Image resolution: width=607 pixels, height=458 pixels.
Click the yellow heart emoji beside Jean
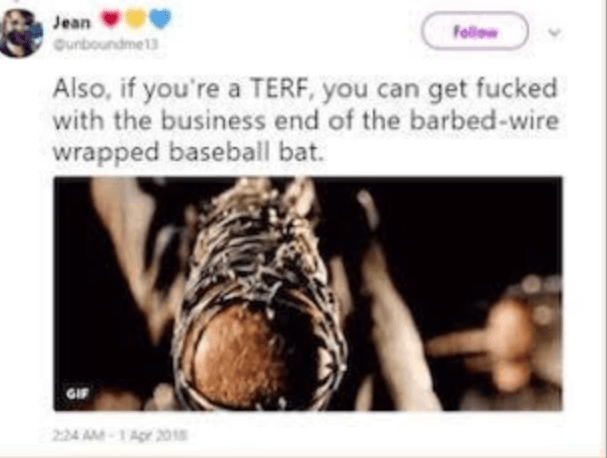[x=135, y=18]
